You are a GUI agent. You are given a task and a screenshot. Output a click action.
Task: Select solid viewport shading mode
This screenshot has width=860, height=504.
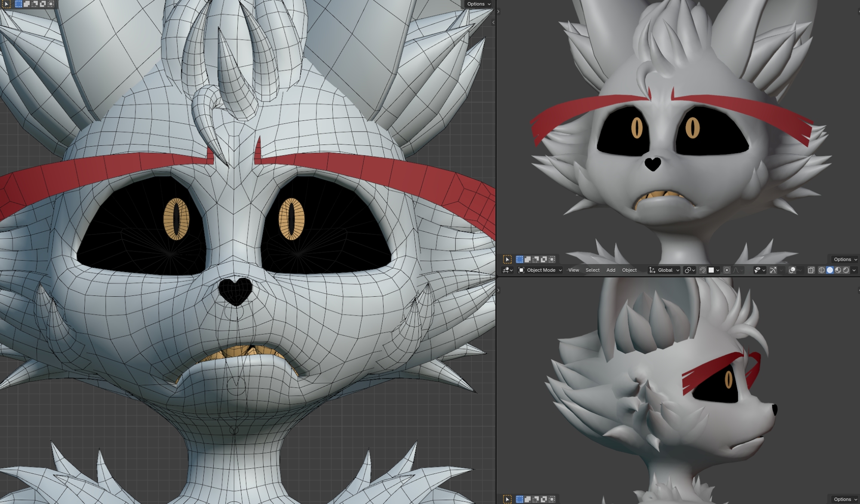click(830, 270)
